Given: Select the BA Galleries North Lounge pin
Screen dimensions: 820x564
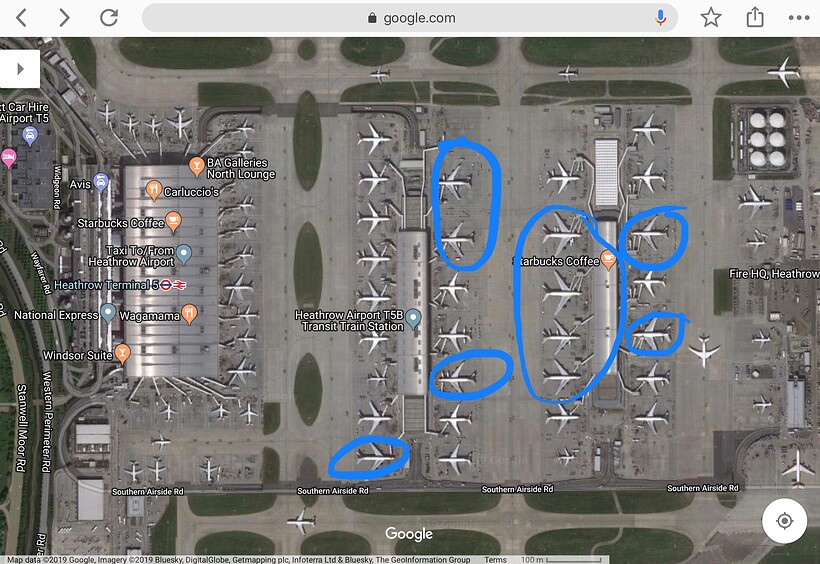Looking at the screenshot, I should pos(196,167).
